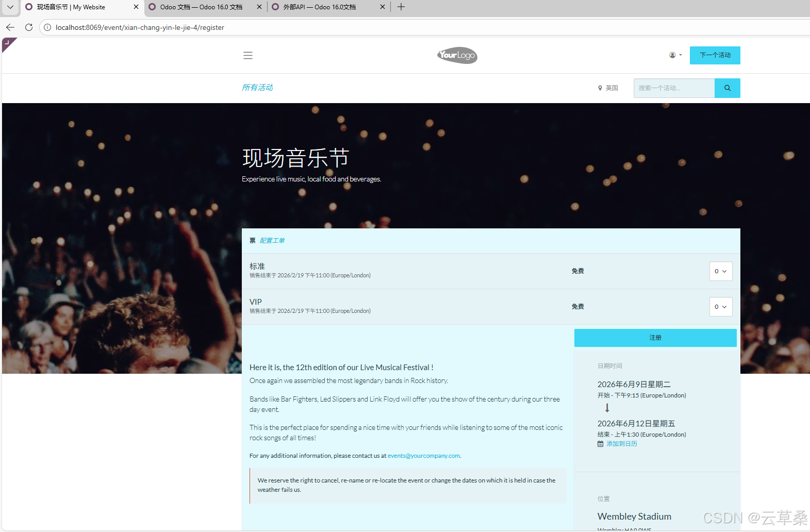Close the 外部API tab

pyautogui.click(x=383, y=7)
